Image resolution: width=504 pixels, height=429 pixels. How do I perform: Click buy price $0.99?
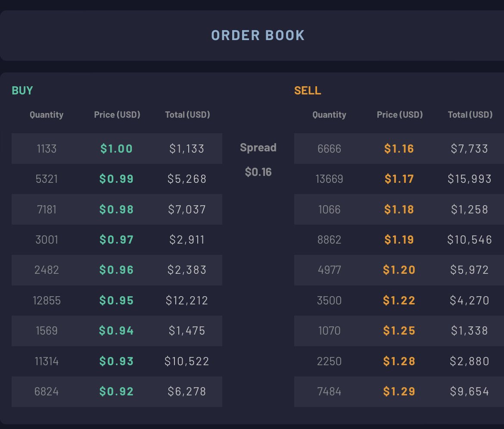tap(116, 179)
